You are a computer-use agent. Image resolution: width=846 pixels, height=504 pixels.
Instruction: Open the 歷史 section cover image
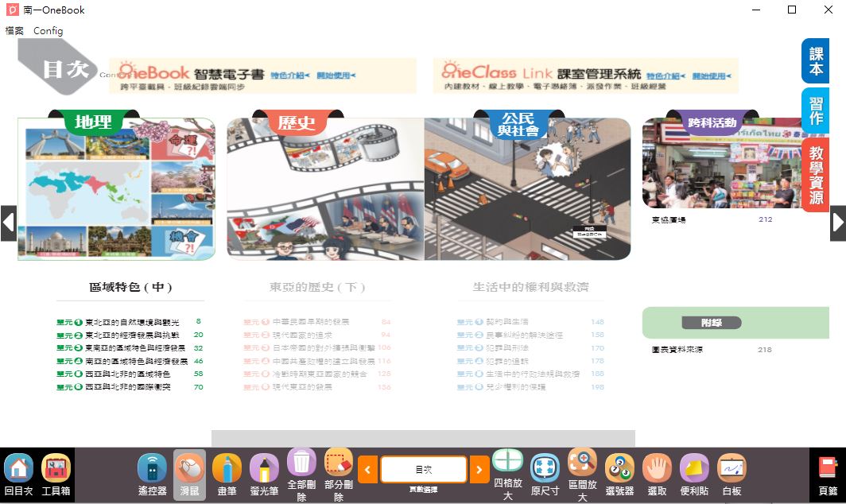[325, 188]
